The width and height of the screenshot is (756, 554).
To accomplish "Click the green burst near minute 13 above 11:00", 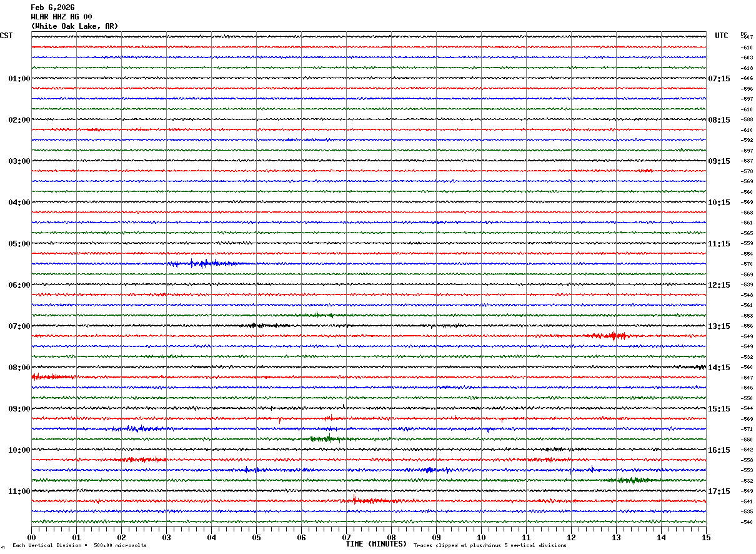I will [631, 480].
